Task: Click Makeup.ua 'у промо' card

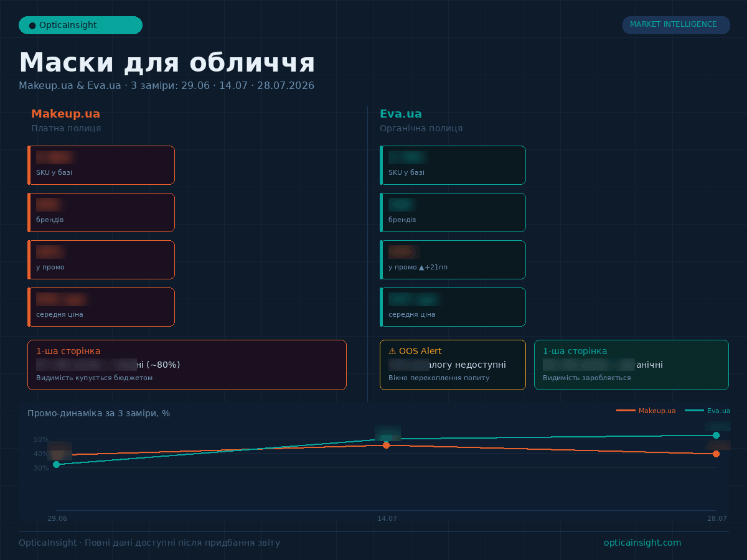Action: 101,259
